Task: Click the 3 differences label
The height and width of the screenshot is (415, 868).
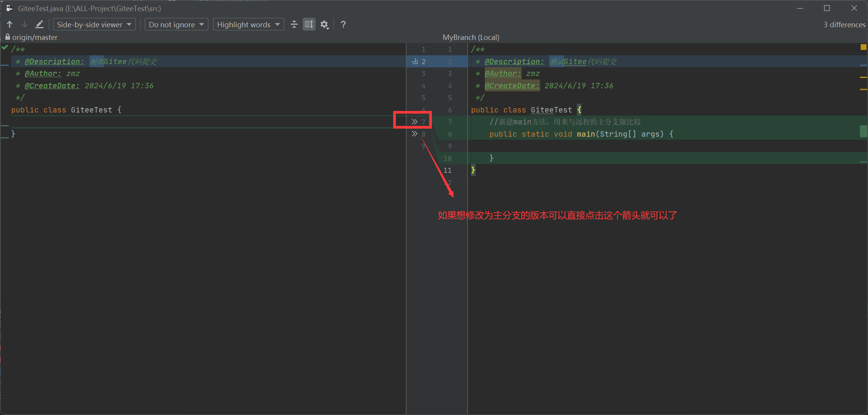Action: click(x=844, y=25)
